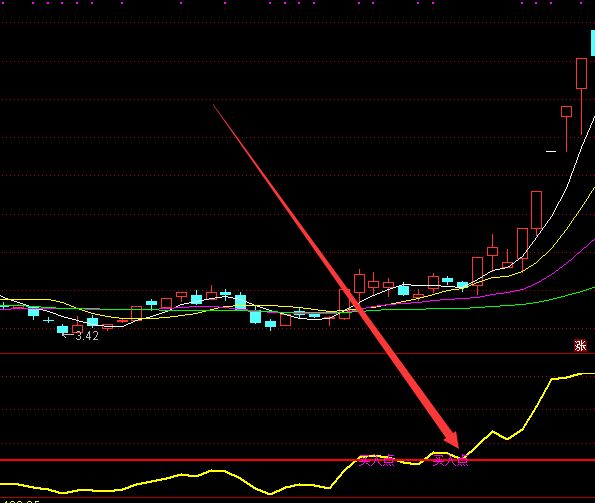
Task: Click the red 涨 badge icon
Action: (x=580, y=346)
